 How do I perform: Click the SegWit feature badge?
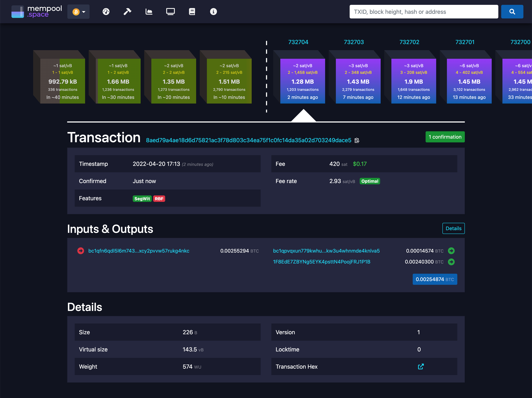click(142, 199)
